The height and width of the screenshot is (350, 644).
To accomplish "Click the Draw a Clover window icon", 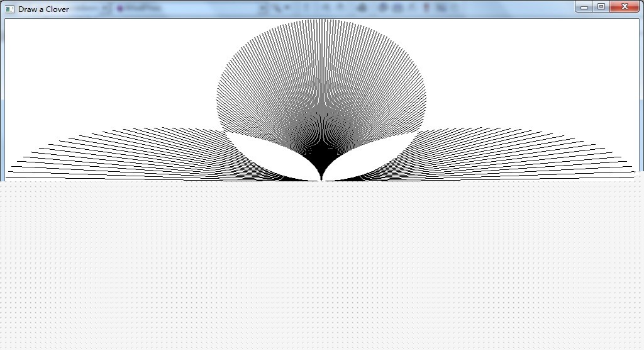I will coord(9,9).
